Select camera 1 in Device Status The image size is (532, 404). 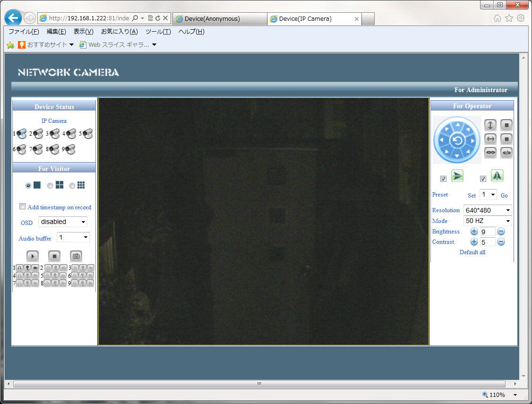(x=22, y=134)
